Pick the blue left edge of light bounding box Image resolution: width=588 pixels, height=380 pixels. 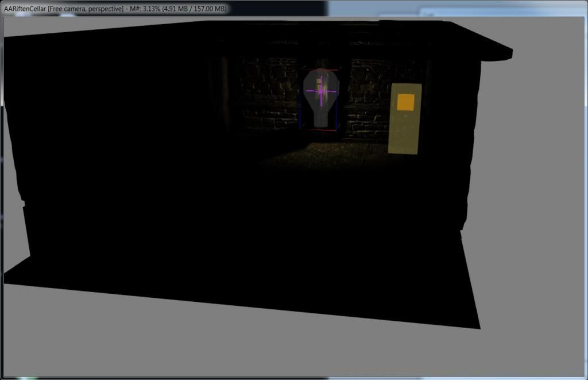300,109
